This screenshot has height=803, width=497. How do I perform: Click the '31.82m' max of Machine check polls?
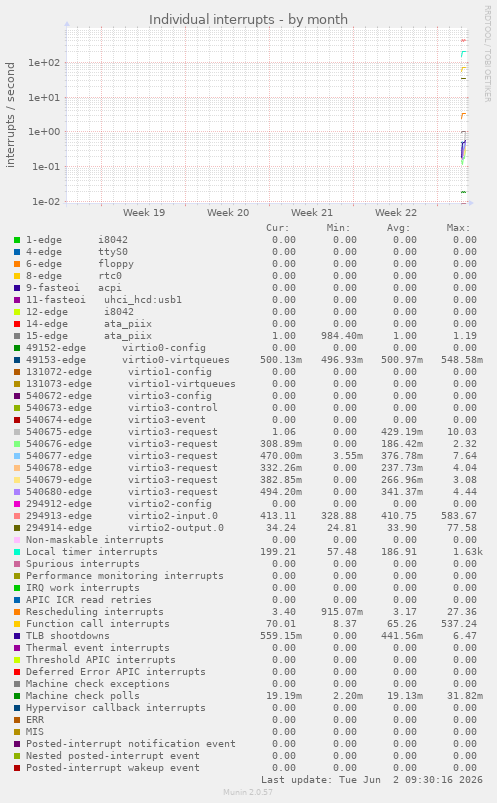tap(465, 696)
